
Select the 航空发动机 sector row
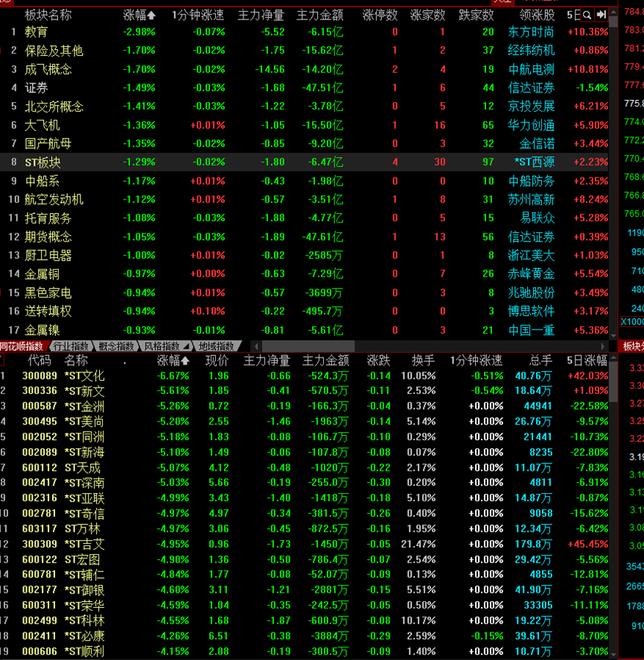point(304,200)
